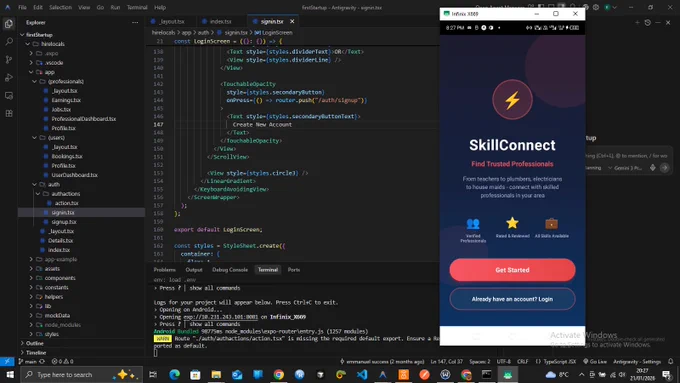Open Details.tsx in explorer

tap(60, 241)
